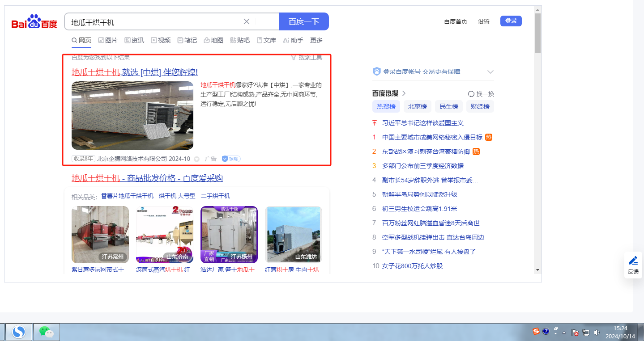Expand the 登录百度帐号 panel chevron

point(490,72)
